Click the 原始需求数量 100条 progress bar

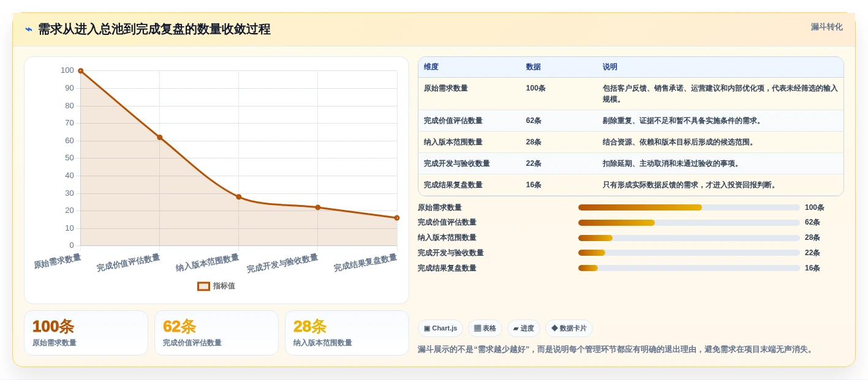[689, 207]
